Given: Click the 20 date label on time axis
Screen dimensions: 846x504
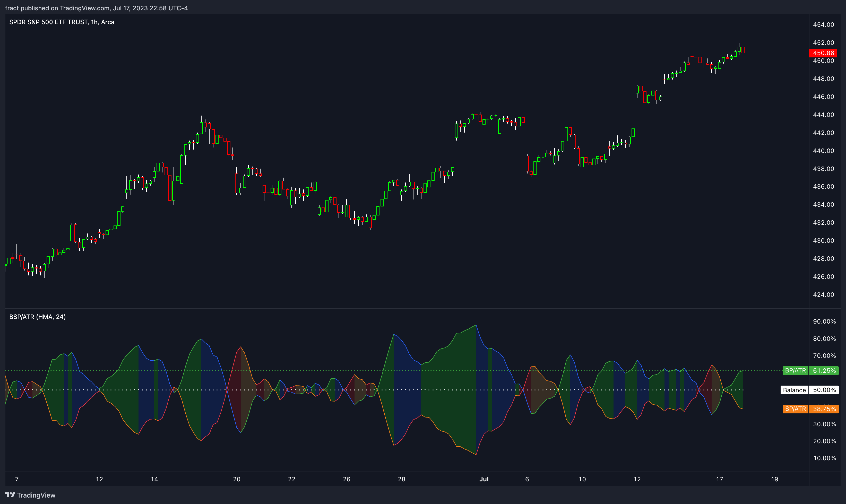Looking at the screenshot, I should 237,479.
